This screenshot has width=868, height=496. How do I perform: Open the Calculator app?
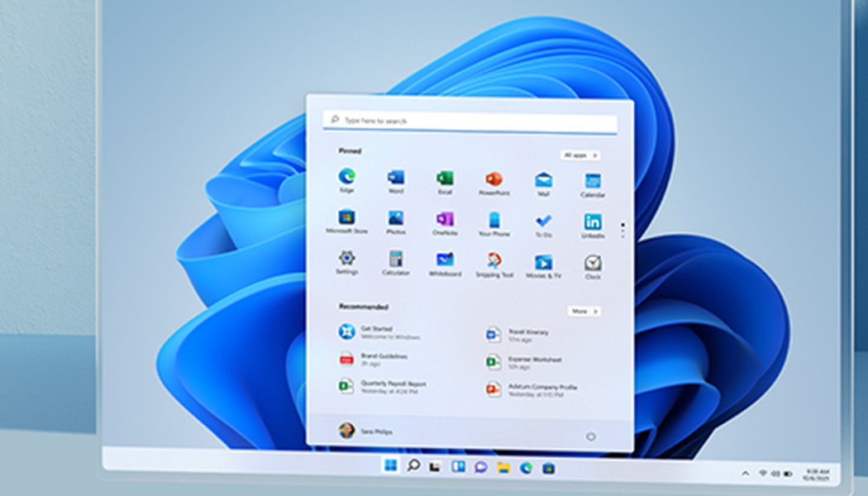point(396,260)
